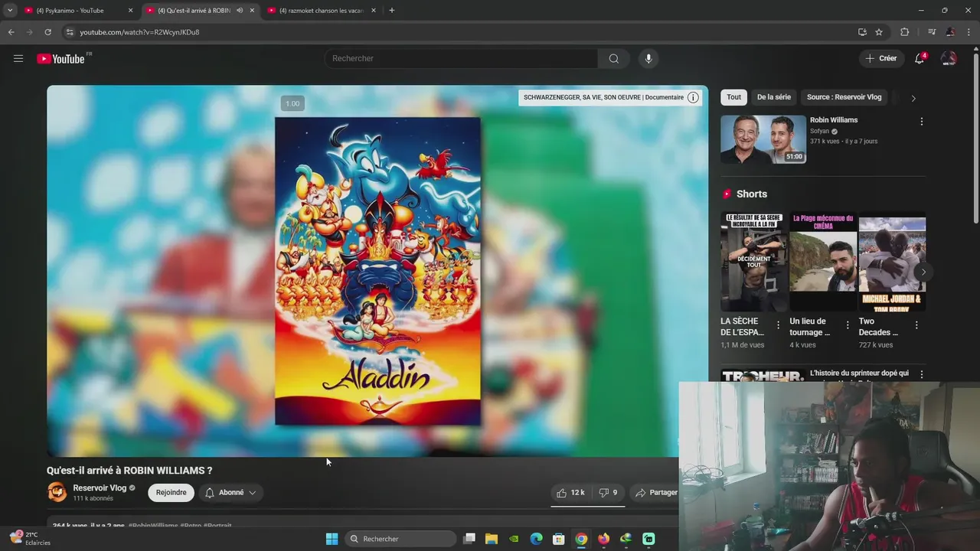This screenshot has height=551, width=980.
Task: Open a new browser tab
Action: pyautogui.click(x=392, y=11)
